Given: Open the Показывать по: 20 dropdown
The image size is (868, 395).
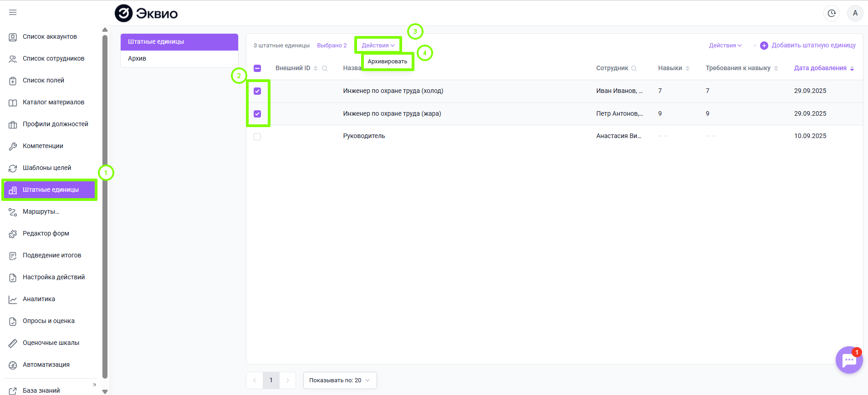Looking at the screenshot, I should tap(340, 380).
